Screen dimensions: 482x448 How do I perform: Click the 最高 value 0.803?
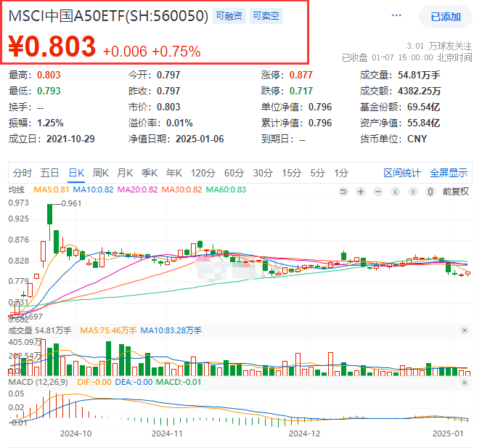pos(49,75)
